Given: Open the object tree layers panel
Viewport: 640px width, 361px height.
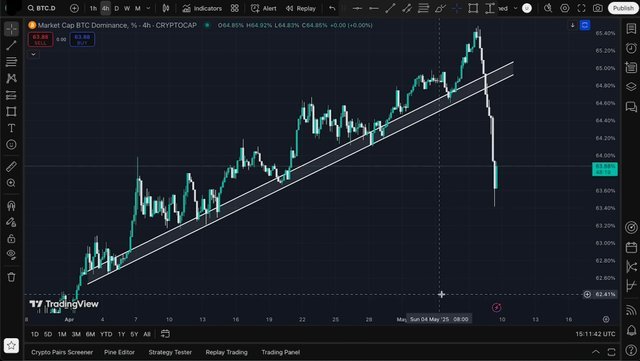Looking at the screenshot, I should [x=631, y=87].
